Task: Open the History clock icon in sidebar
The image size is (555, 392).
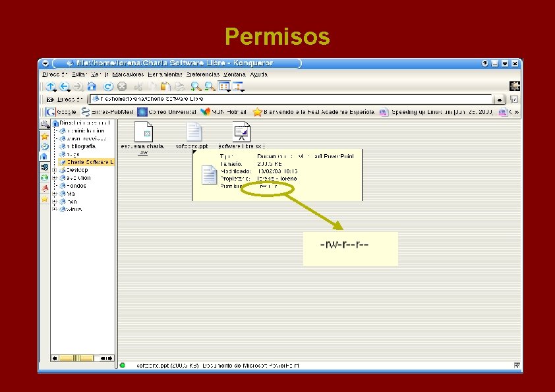Action: point(45,146)
